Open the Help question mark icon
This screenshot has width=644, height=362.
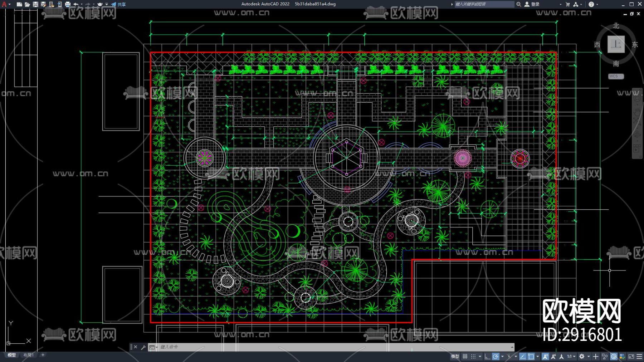591,4
